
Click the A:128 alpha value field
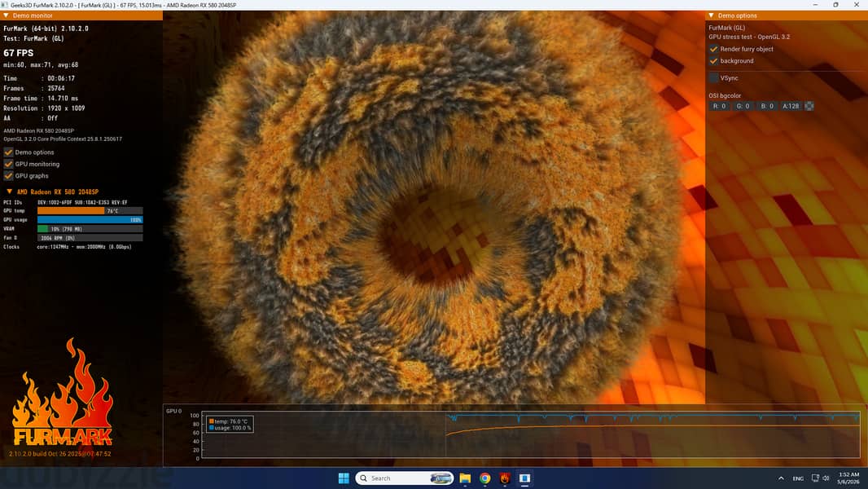791,106
